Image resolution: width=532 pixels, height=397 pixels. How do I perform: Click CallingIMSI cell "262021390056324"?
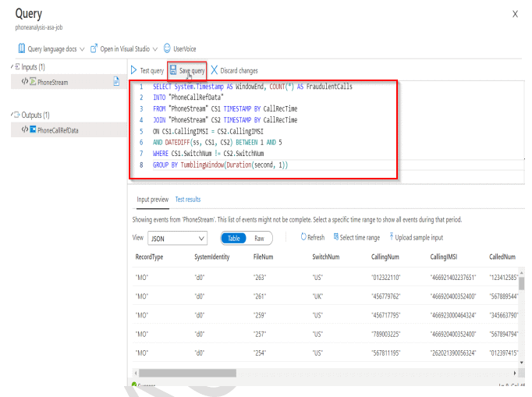[x=453, y=353]
